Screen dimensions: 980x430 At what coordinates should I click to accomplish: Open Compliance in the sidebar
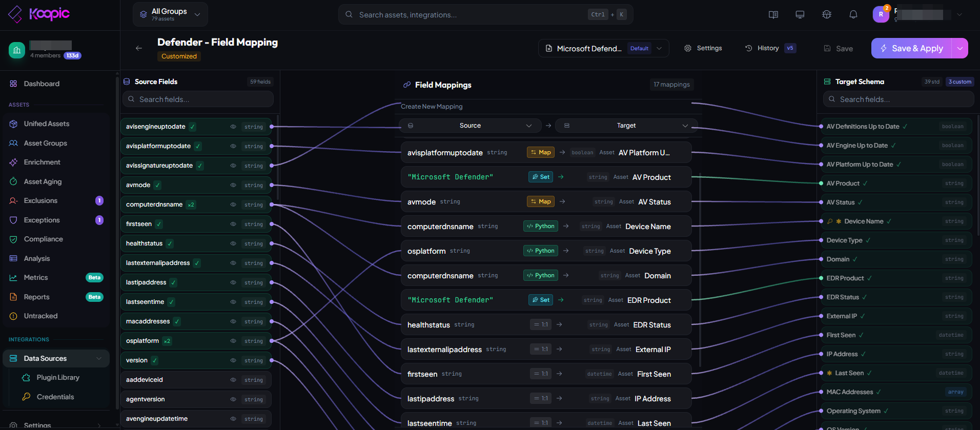coord(56,239)
